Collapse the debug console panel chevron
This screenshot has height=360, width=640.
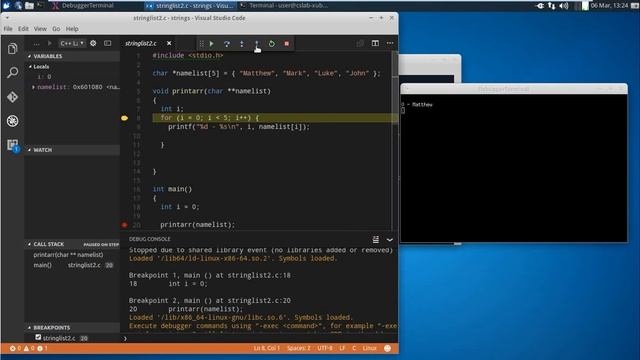click(390, 240)
